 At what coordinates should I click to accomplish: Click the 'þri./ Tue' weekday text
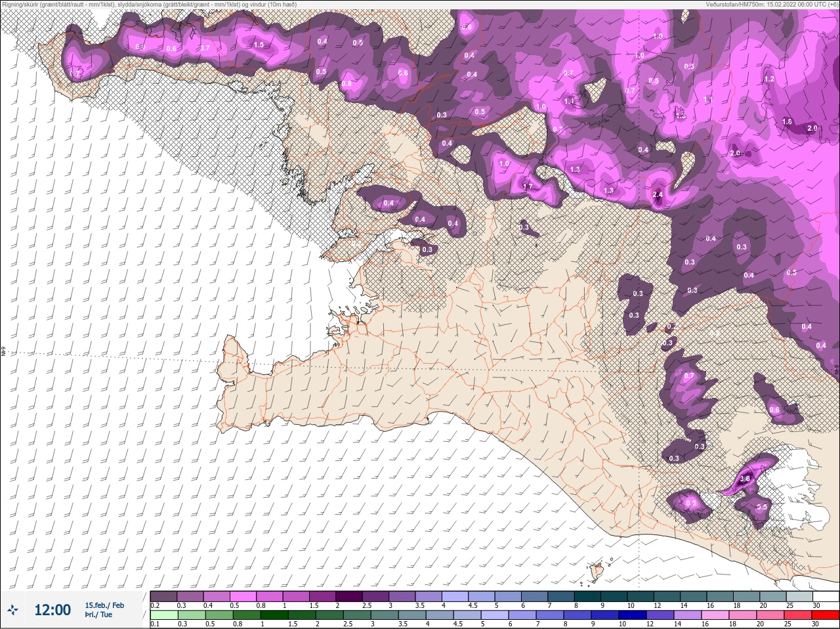pyautogui.click(x=98, y=615)
